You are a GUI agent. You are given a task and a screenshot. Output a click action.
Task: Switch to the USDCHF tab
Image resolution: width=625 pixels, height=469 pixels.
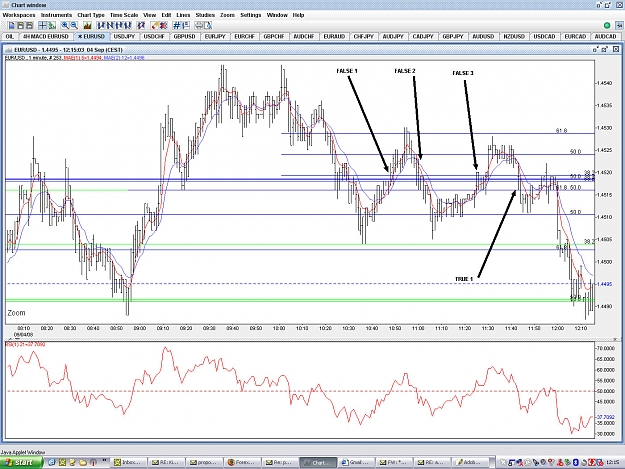154,36
